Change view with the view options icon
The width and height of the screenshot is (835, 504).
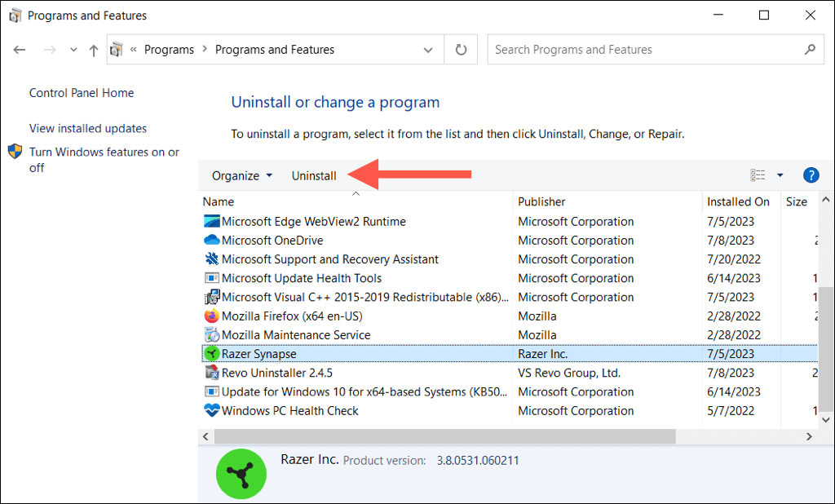[x=758, y=175]
